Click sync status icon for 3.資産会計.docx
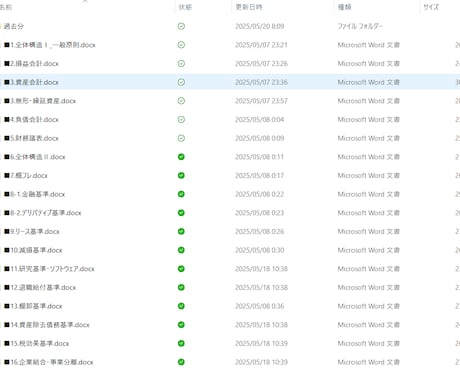The height and width of the screenshot is (380, 460). (181, 82)
